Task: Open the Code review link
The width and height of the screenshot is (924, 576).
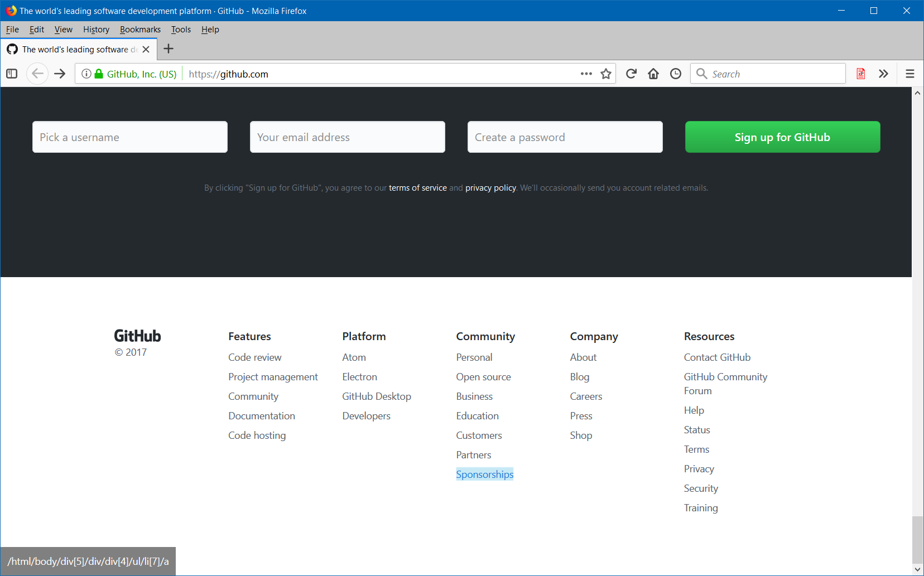Action: pyautogui.click(x=254, y=357)
